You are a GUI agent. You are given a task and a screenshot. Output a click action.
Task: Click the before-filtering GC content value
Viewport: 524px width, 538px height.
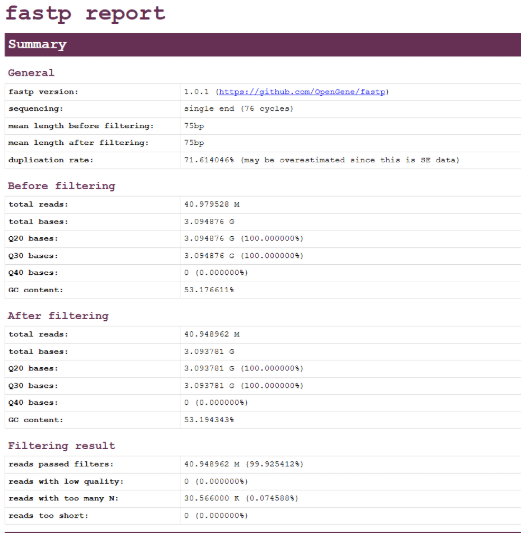pos(209,290)
